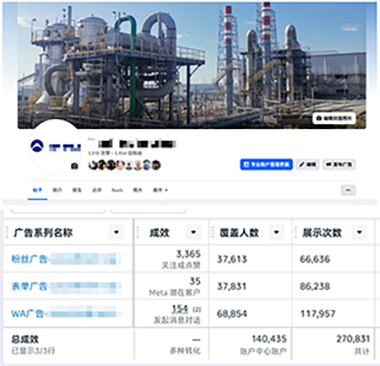Click the 展示次数 column header text
Image resolution: width=380 pixels, height=366 pixels.
(x=322, y=232)
